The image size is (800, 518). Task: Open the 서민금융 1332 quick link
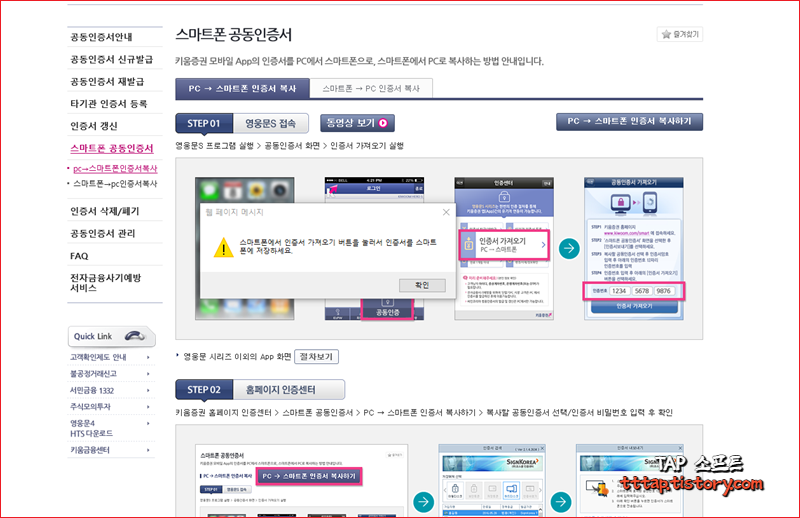(x=92, y=390)
